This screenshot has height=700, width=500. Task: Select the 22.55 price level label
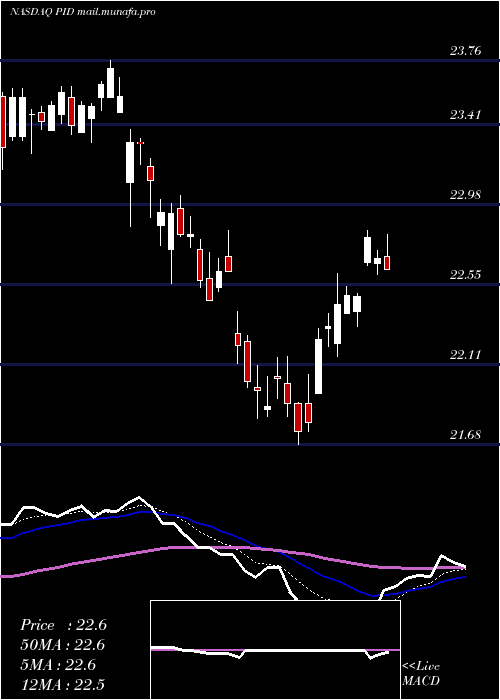(466, 275)
